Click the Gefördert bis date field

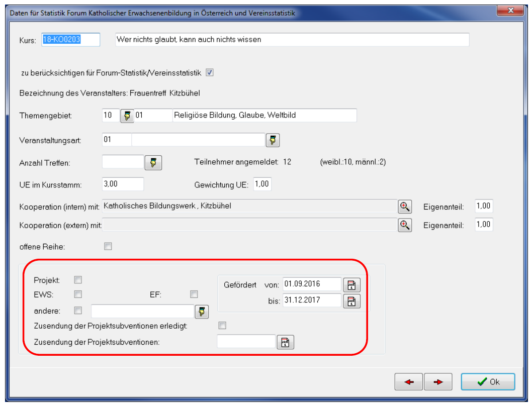point(312,300)
